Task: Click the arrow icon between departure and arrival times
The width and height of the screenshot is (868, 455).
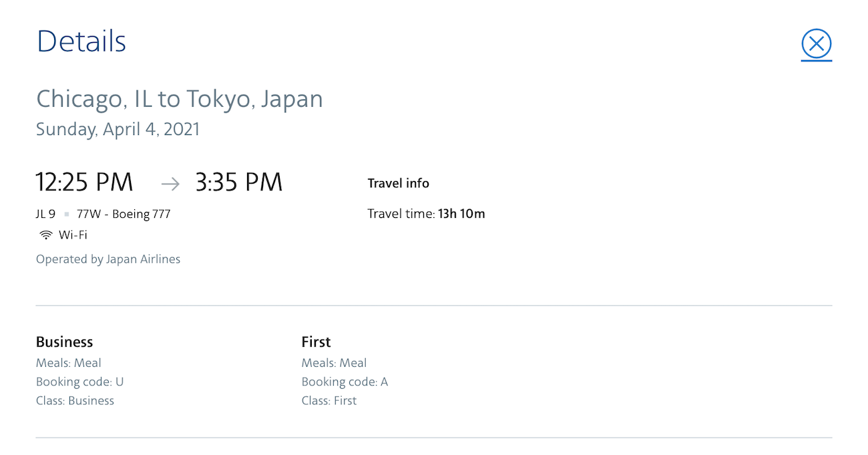Action: [x=170, y=183]
